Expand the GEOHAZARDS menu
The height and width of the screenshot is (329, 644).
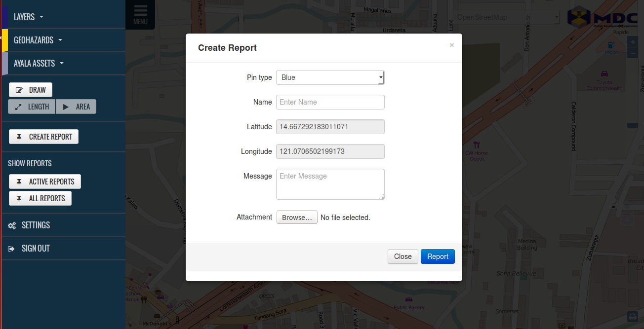[x=38, y=40]
